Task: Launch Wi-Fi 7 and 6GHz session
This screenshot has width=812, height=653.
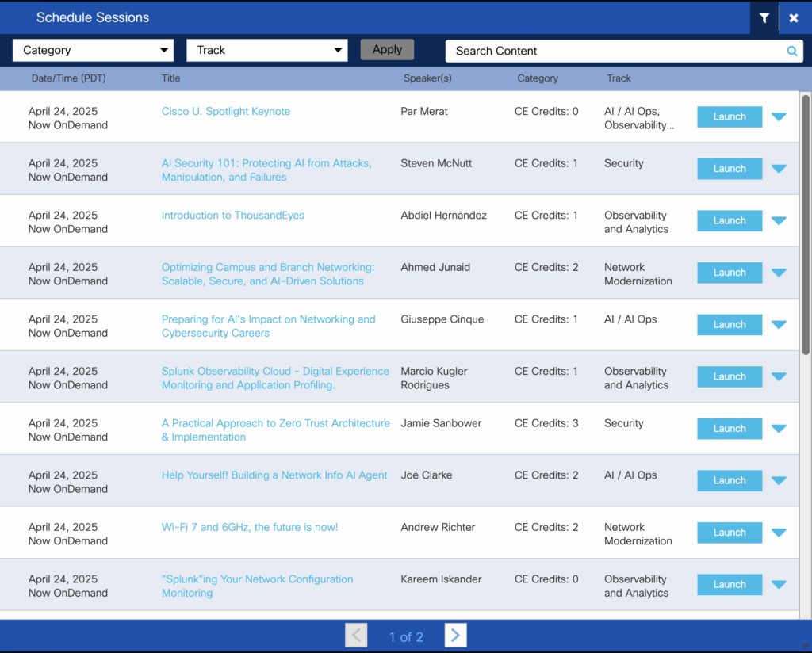Action: (730, 533)
